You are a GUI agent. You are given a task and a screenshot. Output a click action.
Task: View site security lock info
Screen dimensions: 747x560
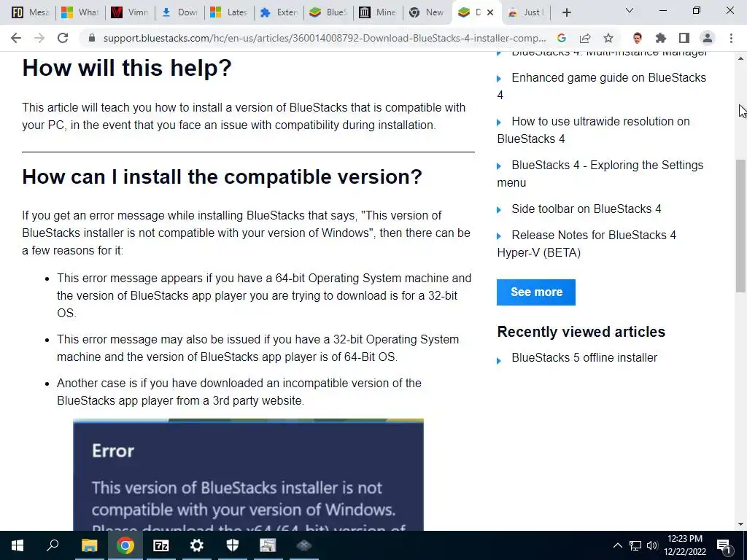click(x=92, y=38)
